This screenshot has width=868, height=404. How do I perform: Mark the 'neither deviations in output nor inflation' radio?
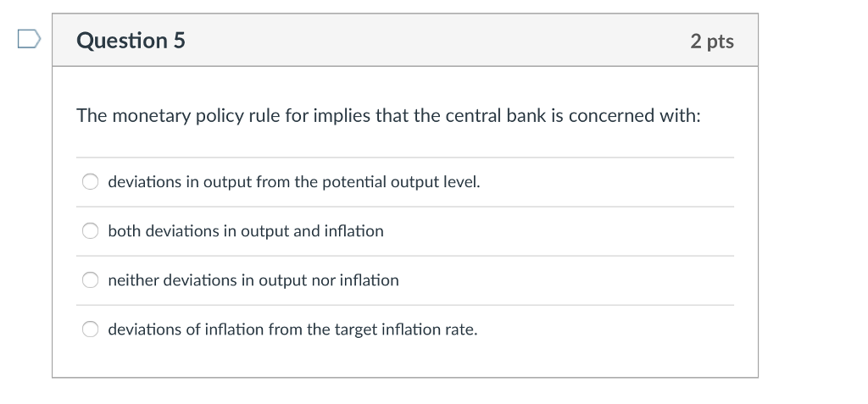pos(90,280)
